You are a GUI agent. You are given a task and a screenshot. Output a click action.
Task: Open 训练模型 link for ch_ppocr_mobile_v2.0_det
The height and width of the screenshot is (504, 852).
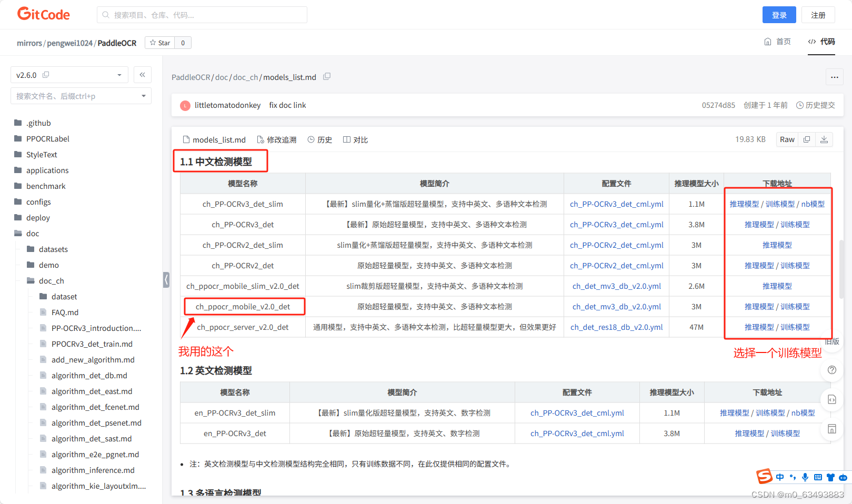point(795,307)
